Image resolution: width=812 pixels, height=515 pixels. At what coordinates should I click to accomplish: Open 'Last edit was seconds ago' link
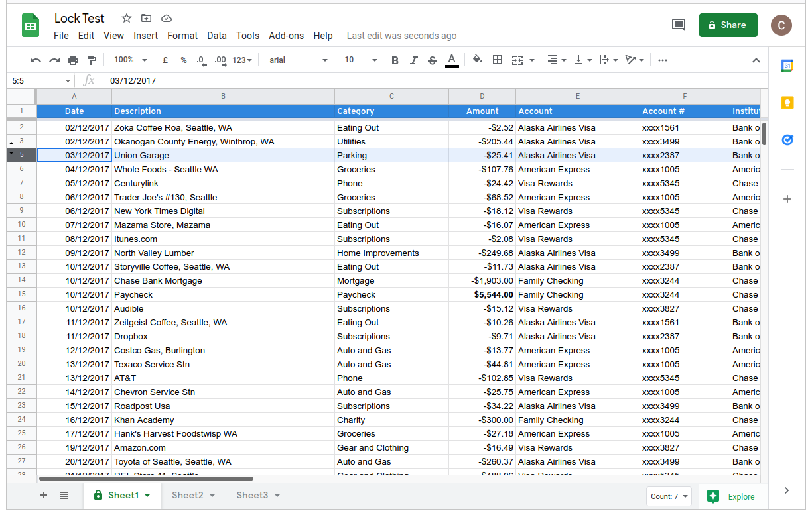[x=402, y=36]
